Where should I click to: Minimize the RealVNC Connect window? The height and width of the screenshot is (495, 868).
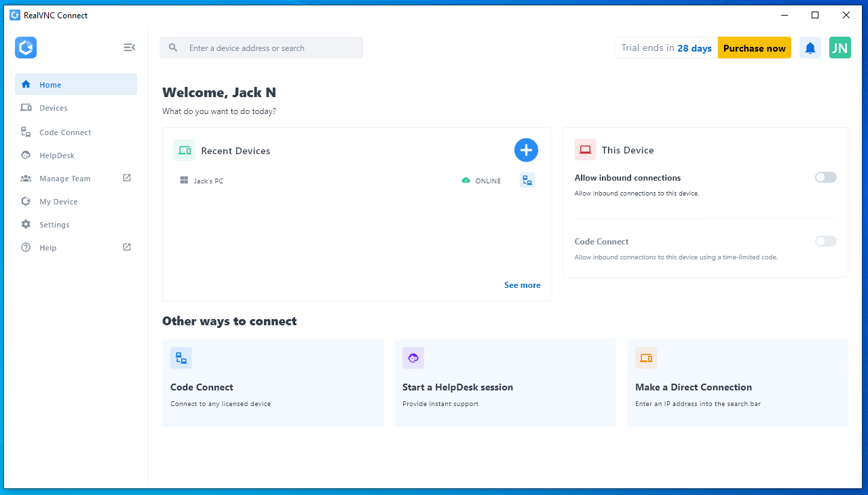coord(785,15)
